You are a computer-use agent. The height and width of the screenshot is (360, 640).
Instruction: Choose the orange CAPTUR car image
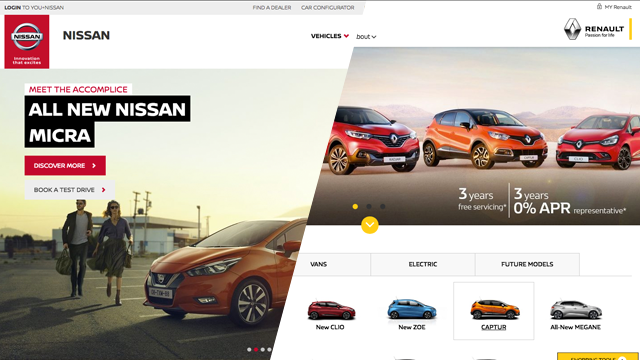point(495,309)
